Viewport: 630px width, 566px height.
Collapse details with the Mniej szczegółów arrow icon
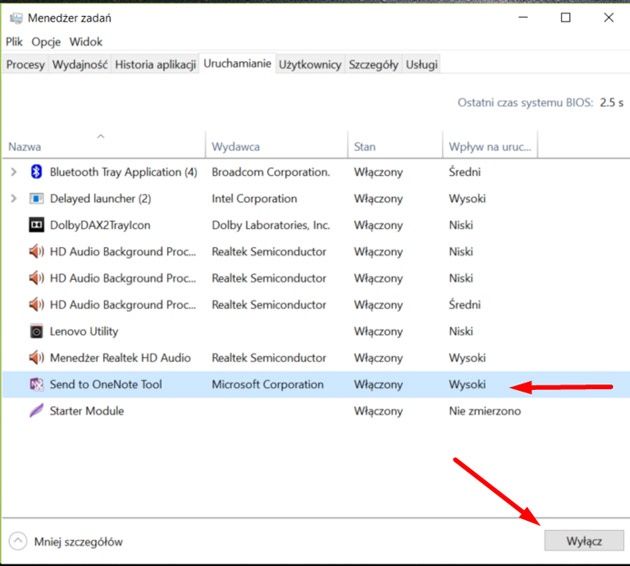coord(18,541)
